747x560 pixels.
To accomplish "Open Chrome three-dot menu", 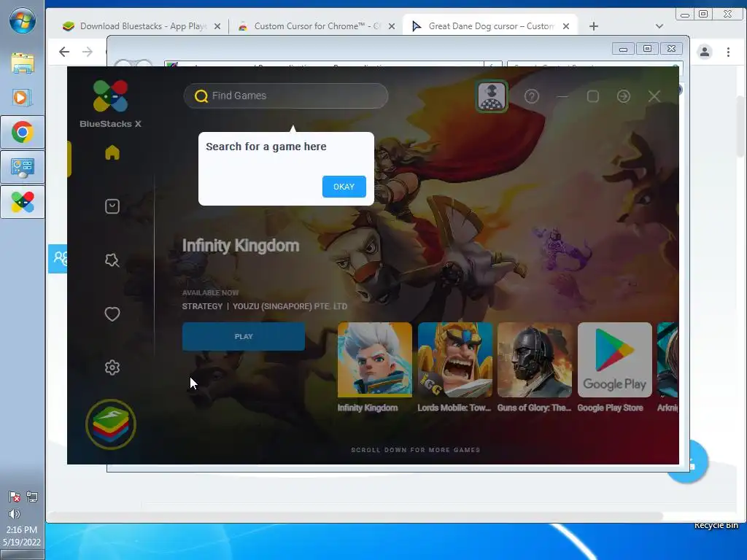I will click(728, 52).
